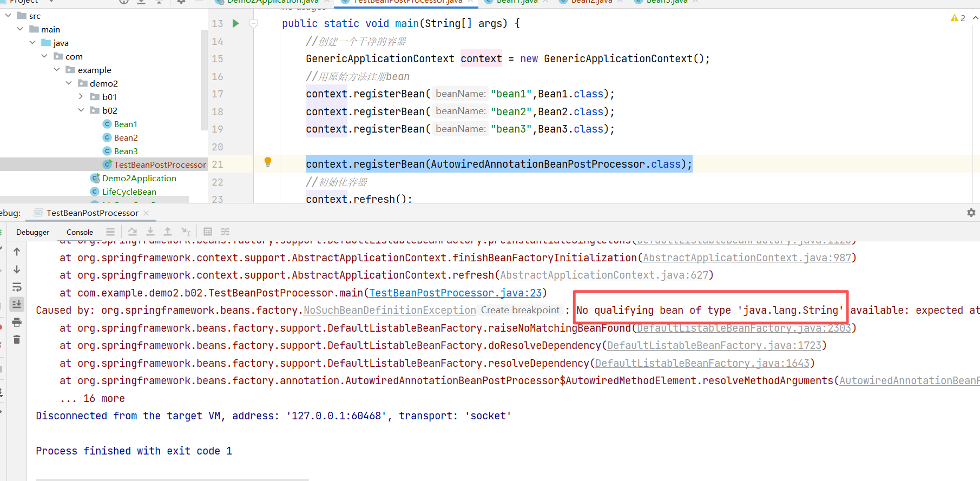The width and height of the screenshot is (980, 481).
Task: Switch to the Debugger tab
Action: (x=32, y=232)
